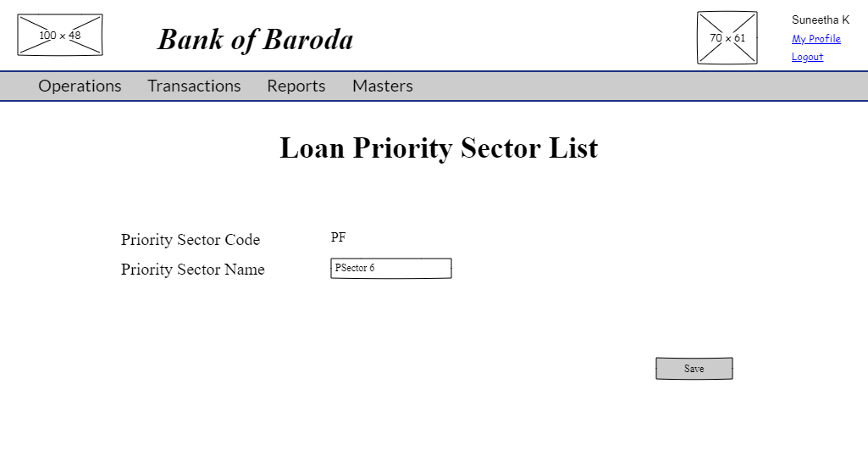Screen dimensions: 868x462
Task: Select the picture placeholder beside My Profile
Action: [727, 38]
